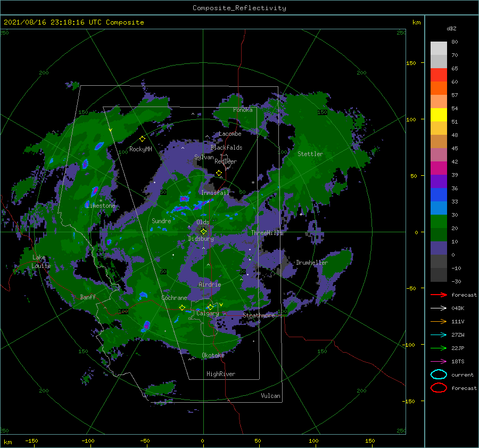Click the Calgary city label
This screenshot has width=479, height=448.
tap(208, 313)
